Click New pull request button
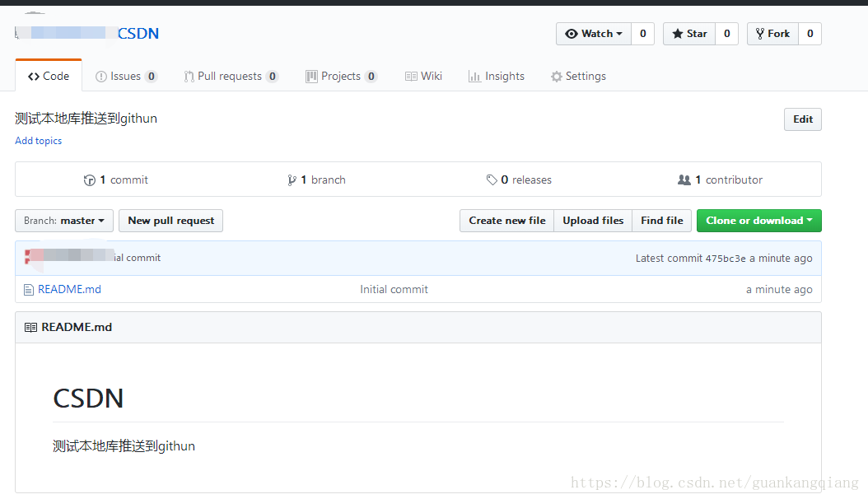This screenshot has width=868, height=499. click(171, 221)
